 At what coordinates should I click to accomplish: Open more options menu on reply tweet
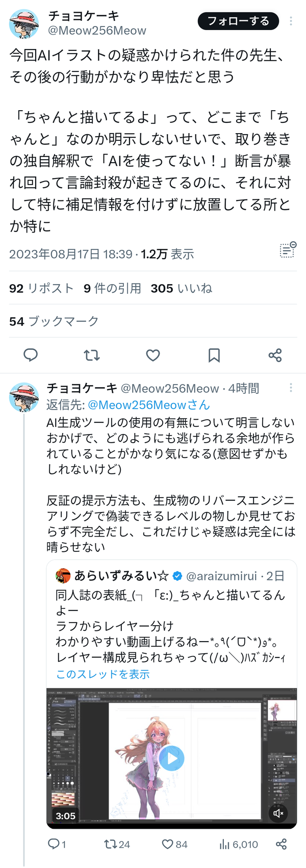291,388
